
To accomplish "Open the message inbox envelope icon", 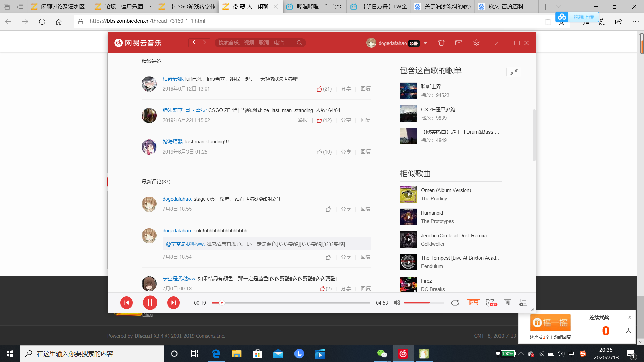I will pos(459,43).
